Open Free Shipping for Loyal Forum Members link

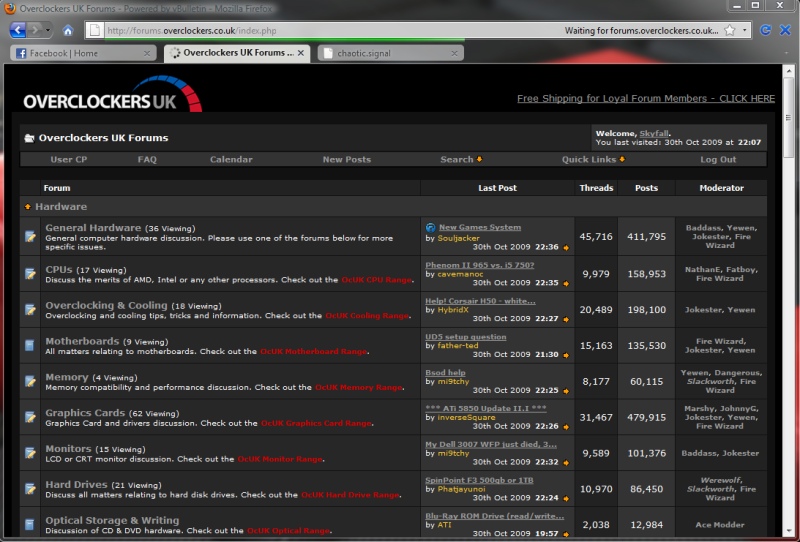click(x=646, y=98)
